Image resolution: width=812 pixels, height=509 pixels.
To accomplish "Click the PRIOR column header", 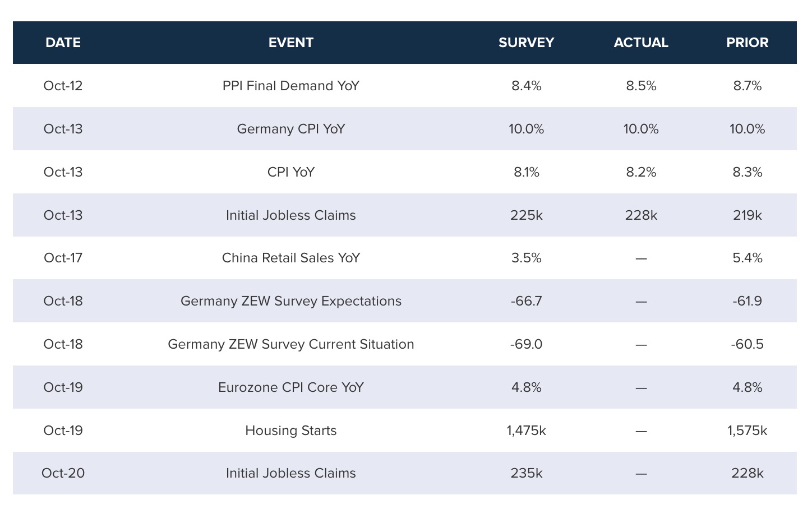I will tap(747, 43).
